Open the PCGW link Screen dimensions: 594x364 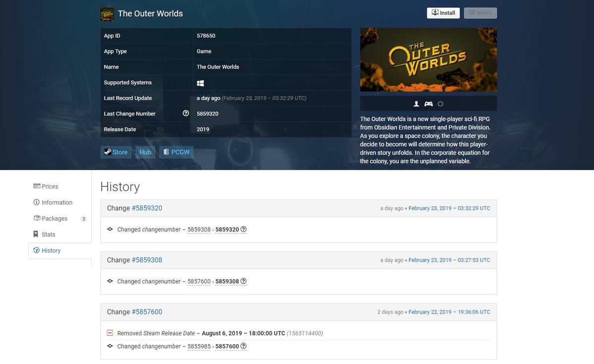pos(176,152)
